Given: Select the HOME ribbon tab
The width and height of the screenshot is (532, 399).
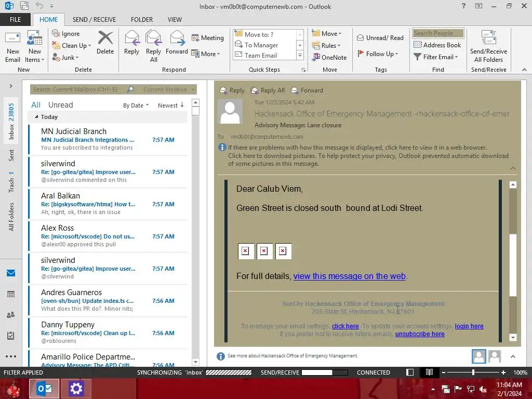Looking at the screenshot, I should 48,20.
